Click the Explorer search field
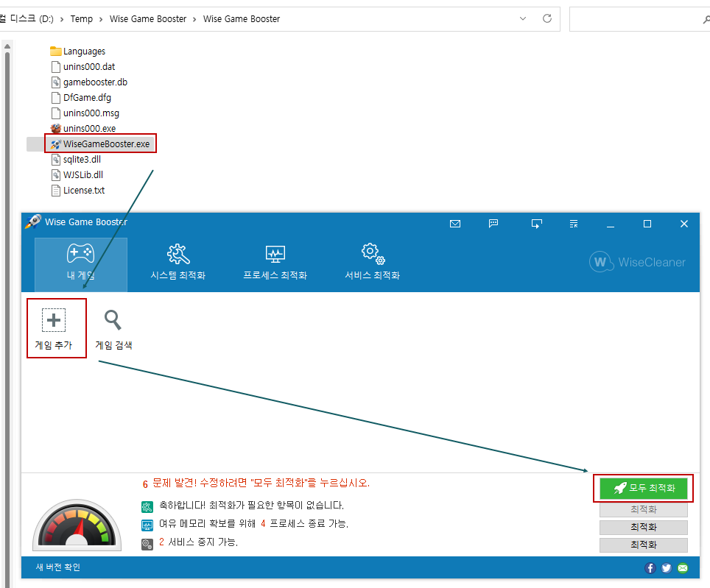This screenshot has height=588, width=710. click(x=639, y=19)
